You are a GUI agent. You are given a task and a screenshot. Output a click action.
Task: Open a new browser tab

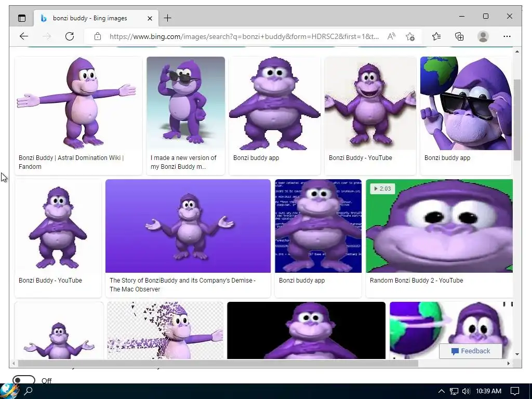[x=168, y=18]
